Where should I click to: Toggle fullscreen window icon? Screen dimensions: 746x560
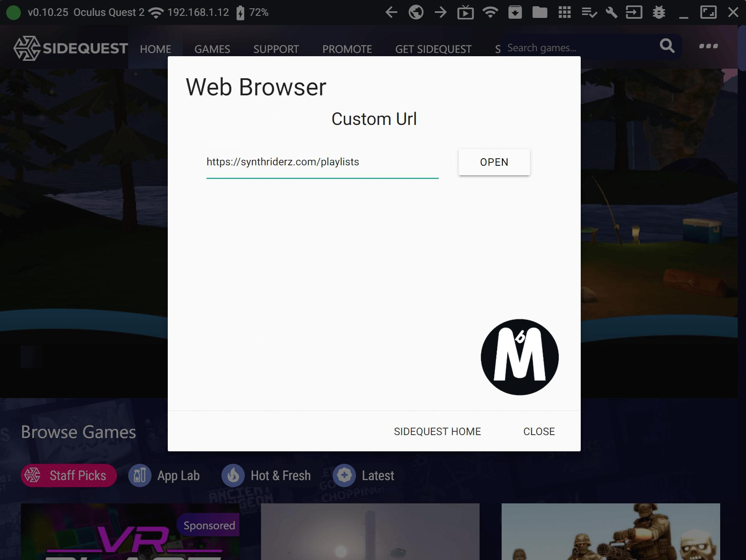click(x=708, y=12)
